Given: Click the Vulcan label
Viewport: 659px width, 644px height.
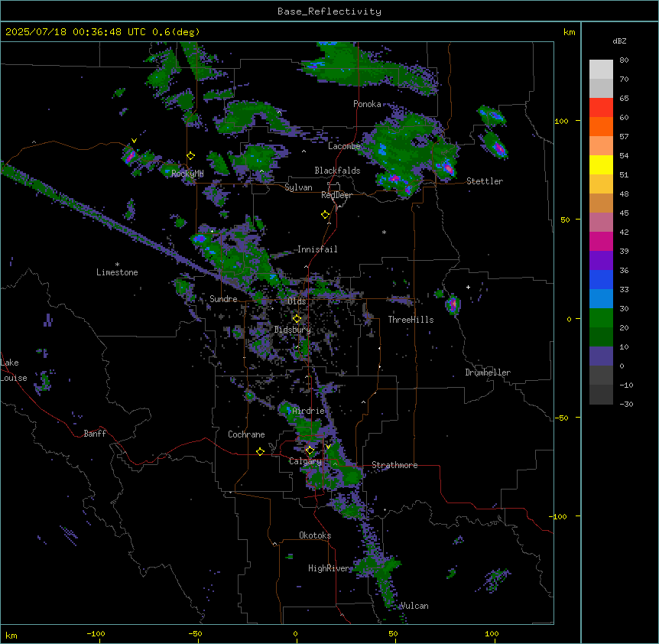Looking at the screenshot, I should point(414,606).
